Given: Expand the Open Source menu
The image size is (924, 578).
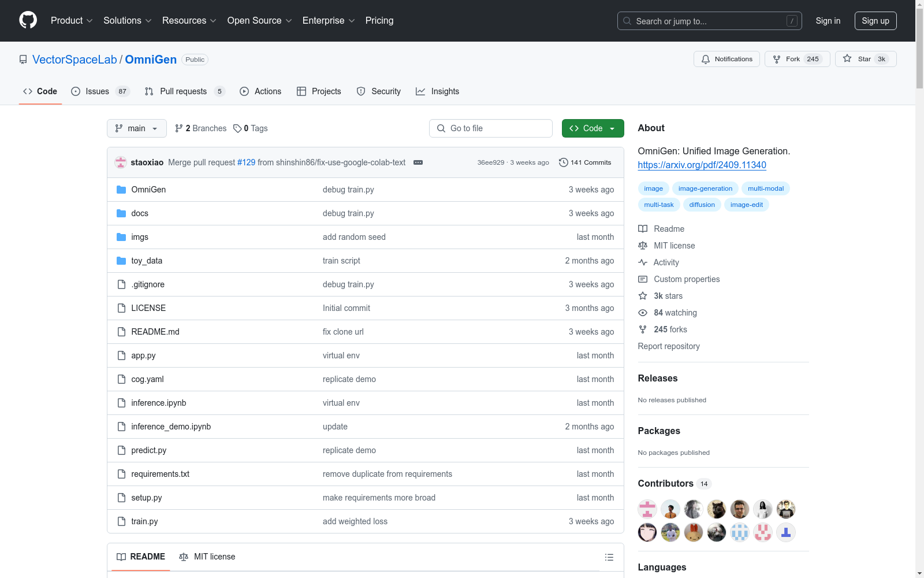Looking at the screenshot, I should [259, 20].
